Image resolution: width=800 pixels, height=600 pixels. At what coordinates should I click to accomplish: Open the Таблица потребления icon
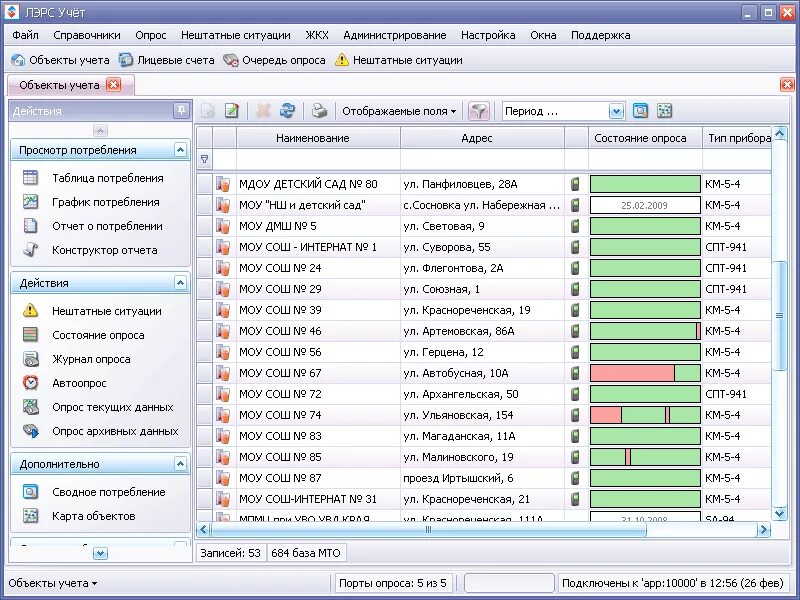pyautogui.click(x=30, y=178)
